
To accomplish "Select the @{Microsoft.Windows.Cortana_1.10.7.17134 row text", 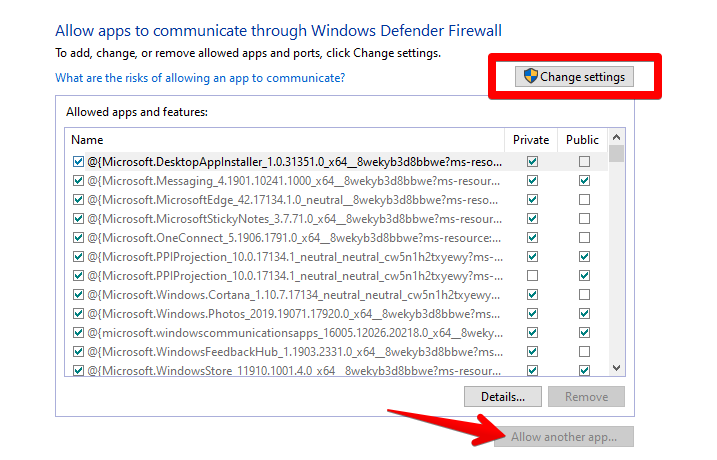I will click(294, 295).
